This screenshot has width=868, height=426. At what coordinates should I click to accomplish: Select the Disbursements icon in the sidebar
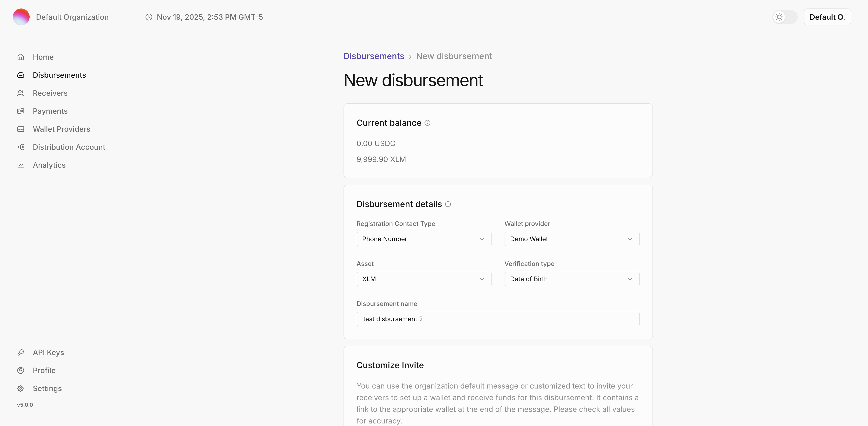click(21, 75)
